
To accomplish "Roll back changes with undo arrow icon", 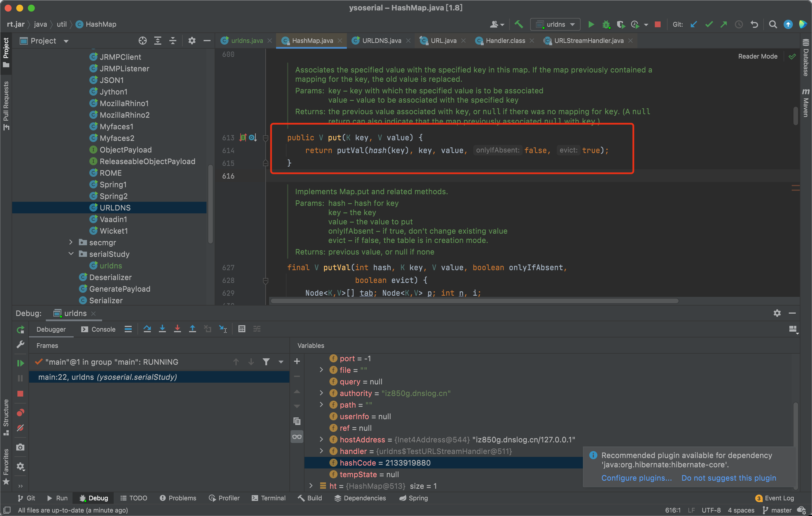I will [x=754, y=24].
